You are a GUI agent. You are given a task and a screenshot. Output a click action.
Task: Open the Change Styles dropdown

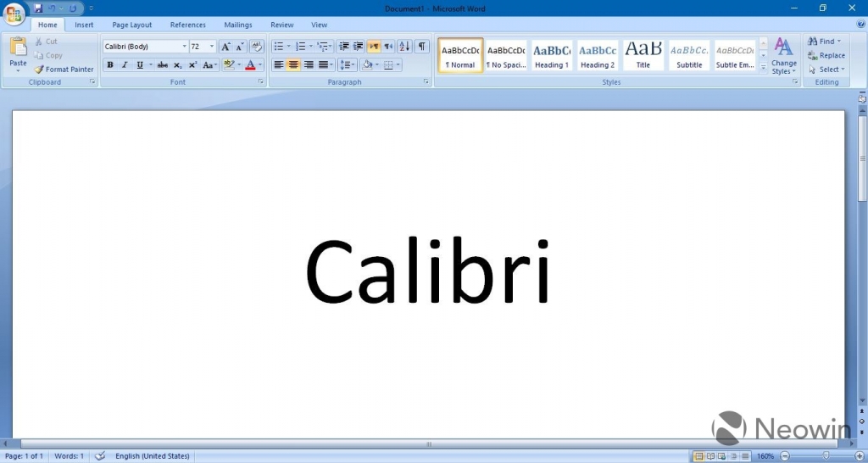tap(784, 56)
